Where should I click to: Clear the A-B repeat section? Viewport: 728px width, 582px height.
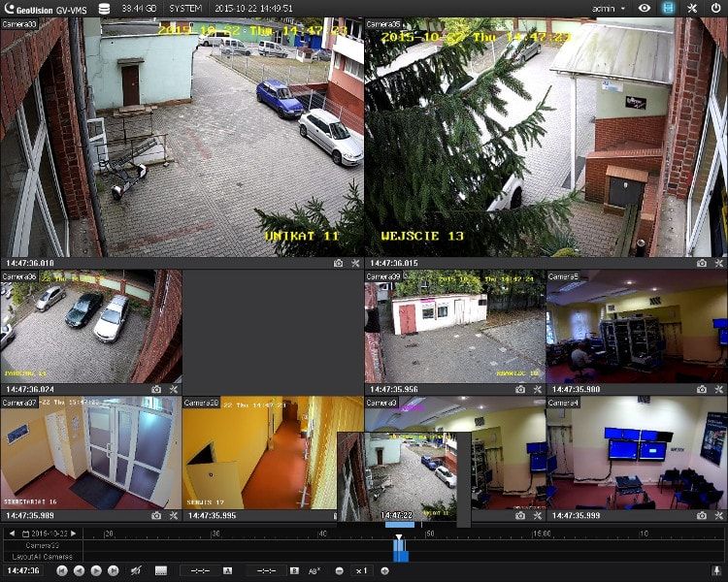tap(314, 571)
